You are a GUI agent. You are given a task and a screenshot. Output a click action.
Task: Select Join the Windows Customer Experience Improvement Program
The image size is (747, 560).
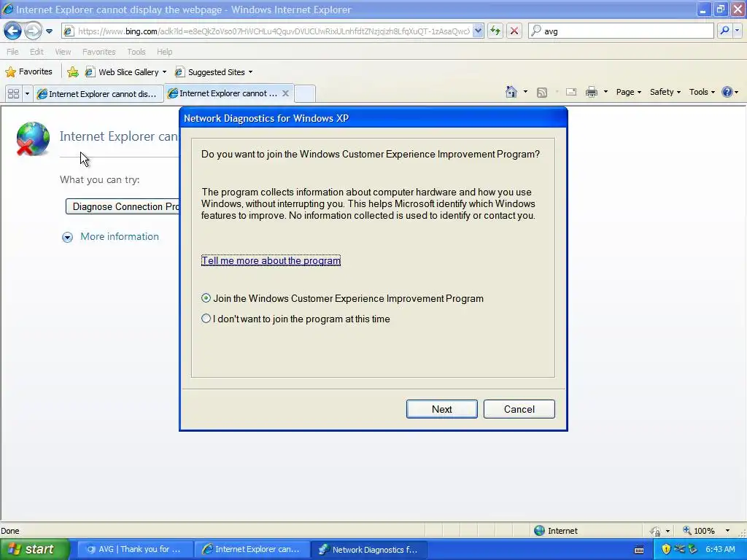tap(206, 298)
